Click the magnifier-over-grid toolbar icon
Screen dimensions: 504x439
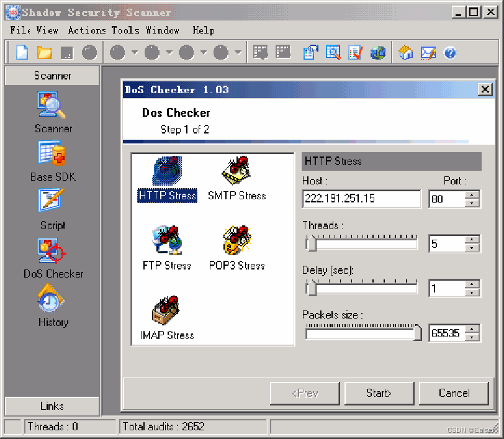point(333,52)
